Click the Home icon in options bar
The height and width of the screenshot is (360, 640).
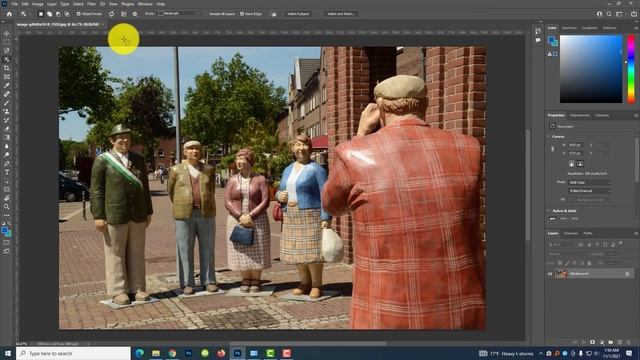coord(9,14)
